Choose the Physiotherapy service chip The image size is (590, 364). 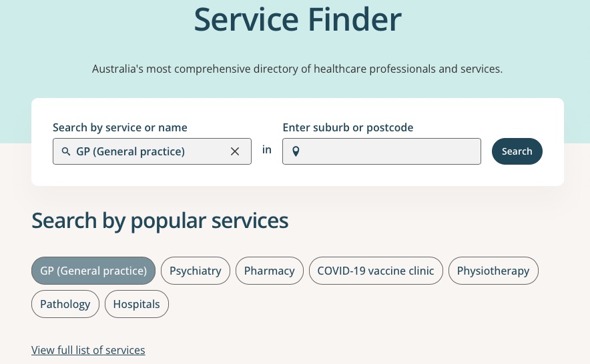pyautogui.click(x=493, y=271)
